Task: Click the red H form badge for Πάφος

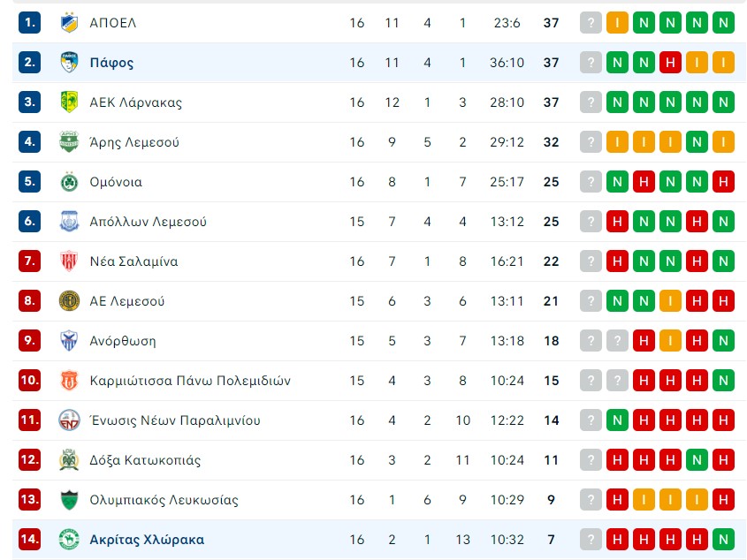Action: tap(670, 63)
